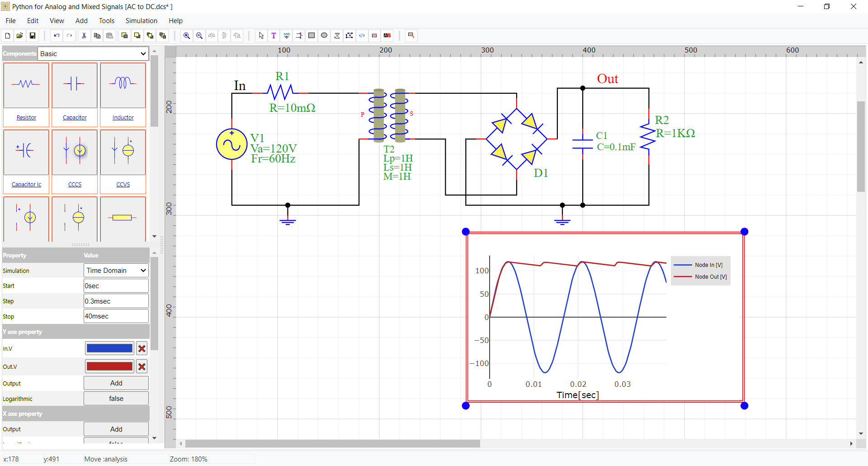Edit the Stop time field
Screen dimensions: 868x466
(116, 316)
